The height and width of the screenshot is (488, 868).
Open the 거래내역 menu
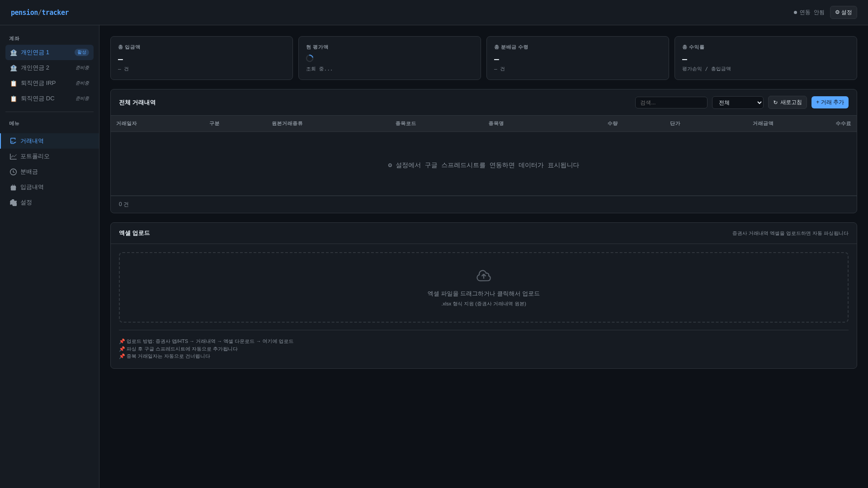click(x=49, y=141)
